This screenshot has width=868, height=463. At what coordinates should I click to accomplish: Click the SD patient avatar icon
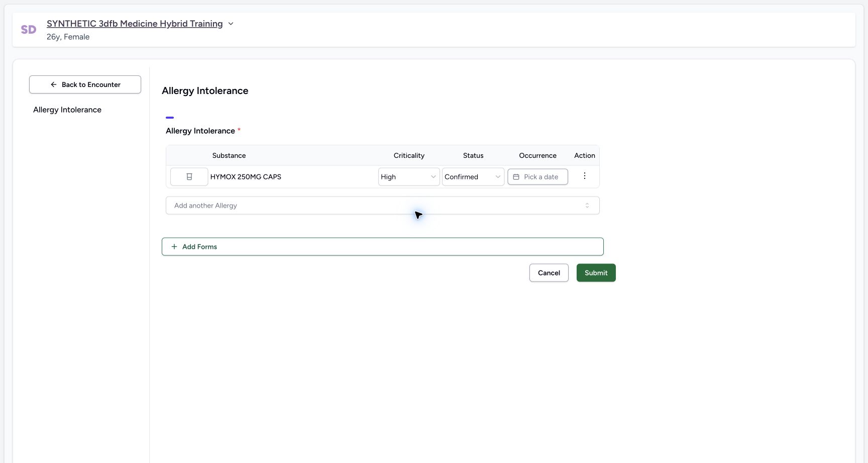pos(29,30)
